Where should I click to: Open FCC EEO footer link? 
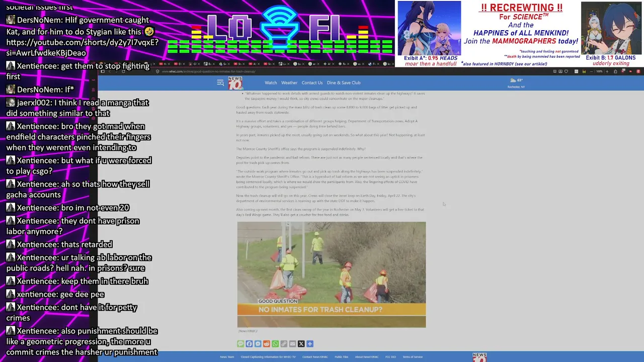pyautogui.click(x=390, y=357)
